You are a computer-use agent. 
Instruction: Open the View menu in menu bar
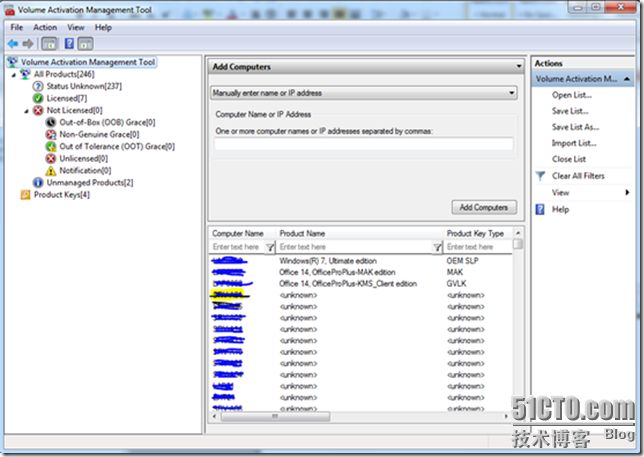(76, 28)
